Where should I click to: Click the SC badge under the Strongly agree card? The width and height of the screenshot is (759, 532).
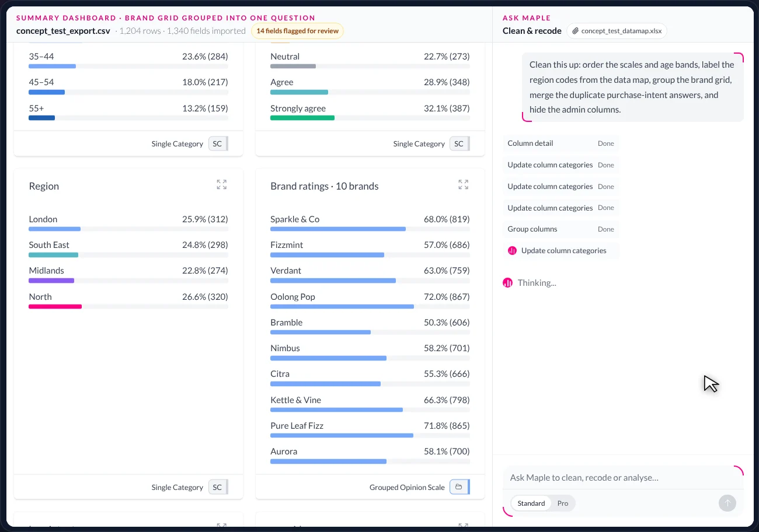[459, 143]
